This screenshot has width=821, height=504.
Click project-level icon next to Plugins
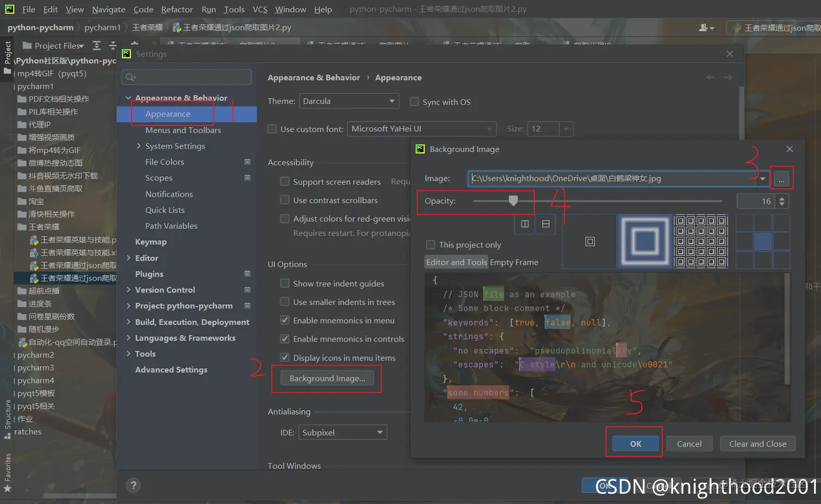248,274
